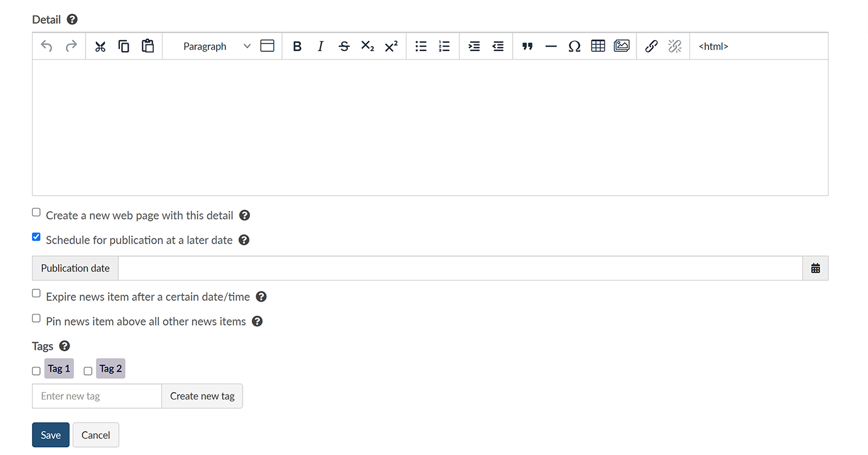The image size is (868, 455).
Task: Check Pin news item above all others
Action: pos(36,318)
